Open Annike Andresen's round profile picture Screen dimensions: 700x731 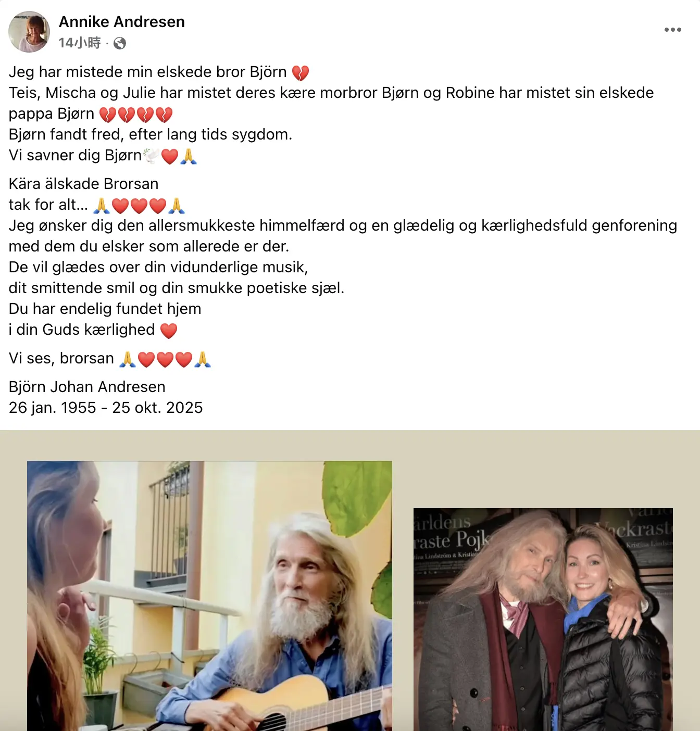click(29, 32)
